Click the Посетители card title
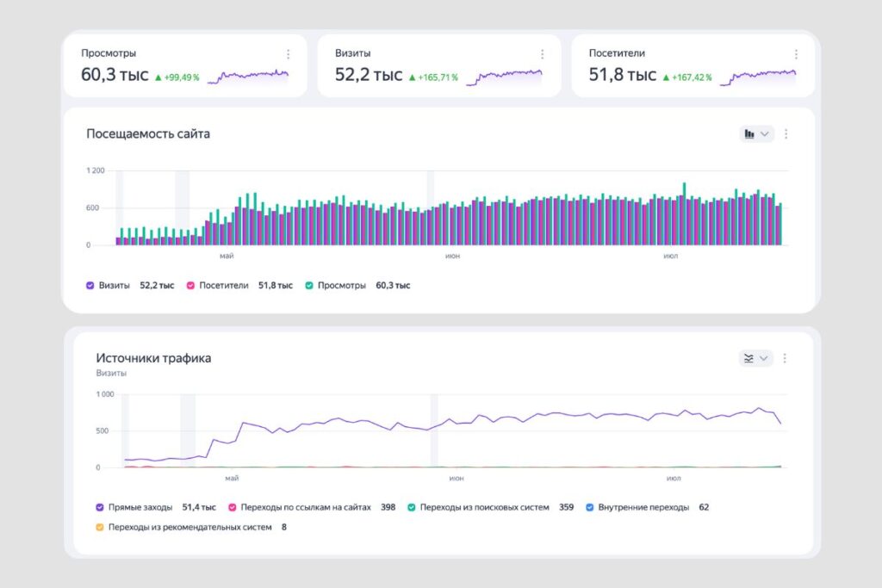Screen dimensions: 882x588 point(617,53)
